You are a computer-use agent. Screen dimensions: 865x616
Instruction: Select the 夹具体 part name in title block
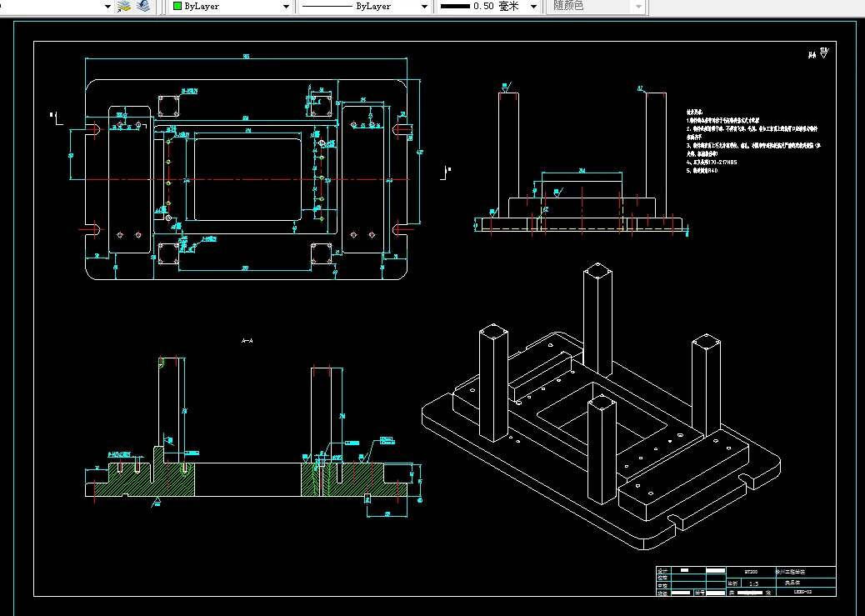click(x=792, y=583)
